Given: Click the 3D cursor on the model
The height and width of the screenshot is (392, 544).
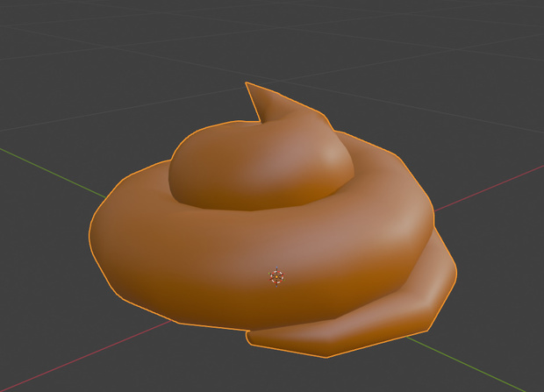Looking at the screenshot, I should 276,277.
